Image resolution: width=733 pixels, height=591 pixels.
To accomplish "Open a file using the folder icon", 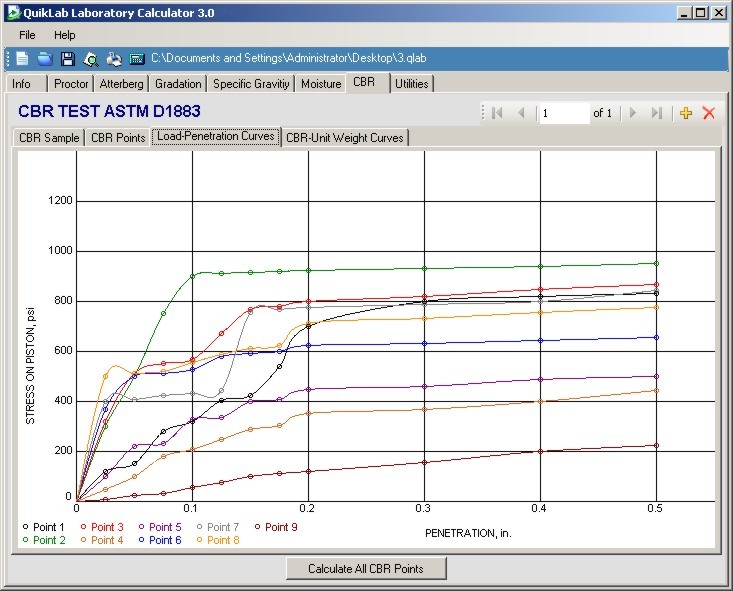I will [x=45, y=60].
